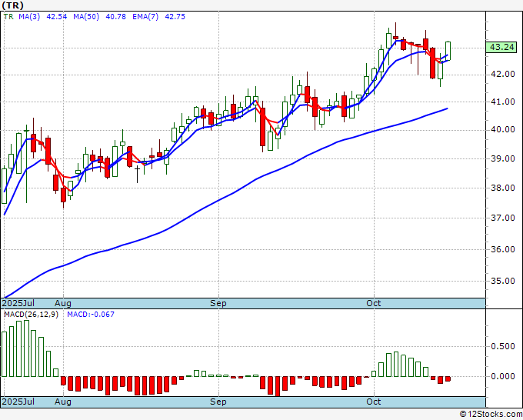This screenshot has height=420, width=523.
Task: Click the MA(50) legend label
Action: pos(86,17)
